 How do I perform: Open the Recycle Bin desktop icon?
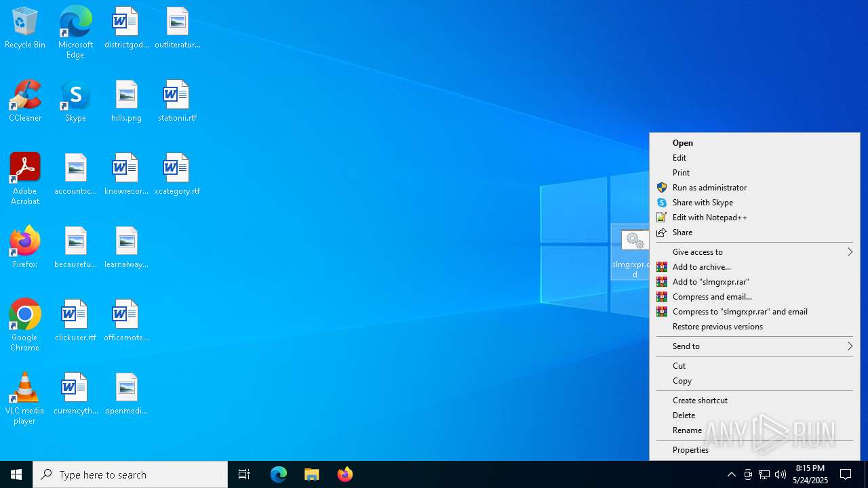tap(25, 28)
